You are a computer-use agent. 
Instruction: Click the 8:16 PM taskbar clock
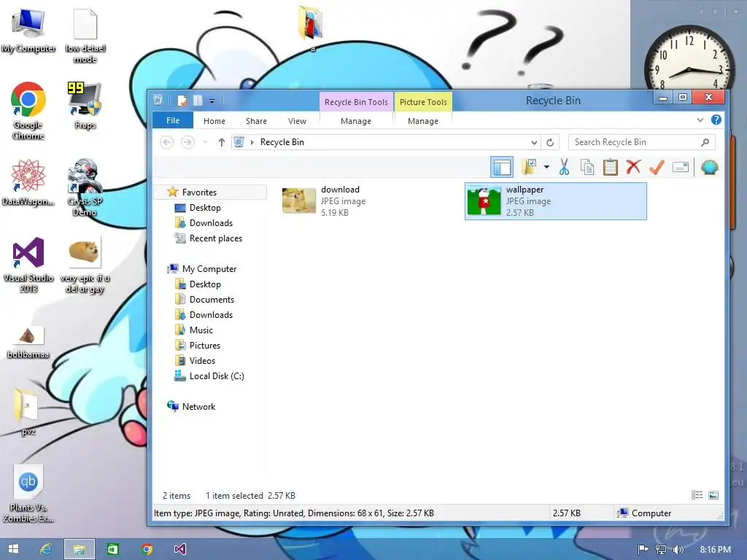click(715, 550)
